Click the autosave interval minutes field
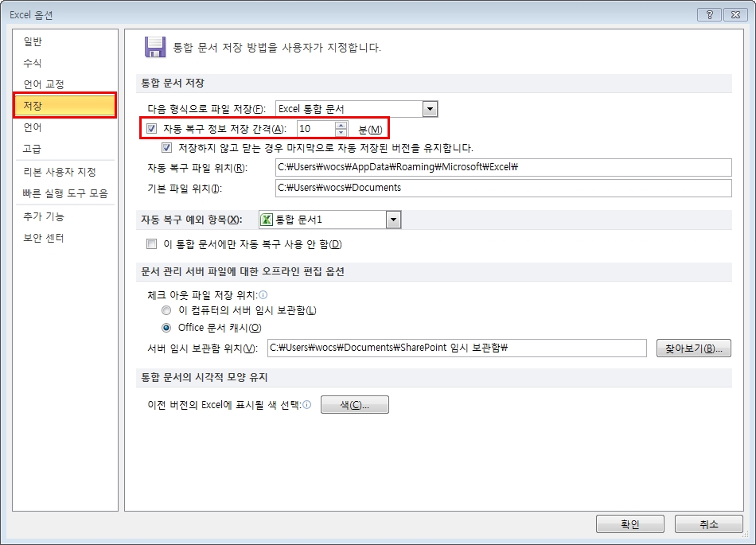The width and height of the screenshot is (756, 545). click(316, 129)
